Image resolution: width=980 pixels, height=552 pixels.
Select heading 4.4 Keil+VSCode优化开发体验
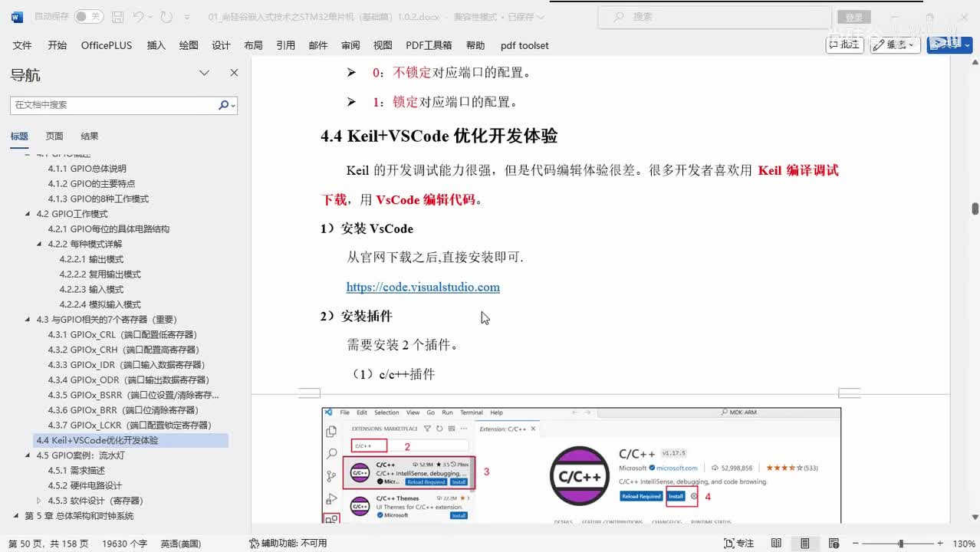point(131,441)
